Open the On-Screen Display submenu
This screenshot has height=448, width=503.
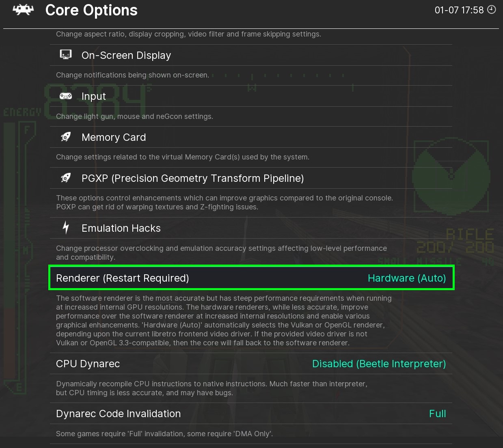click(x=126, y=55)
